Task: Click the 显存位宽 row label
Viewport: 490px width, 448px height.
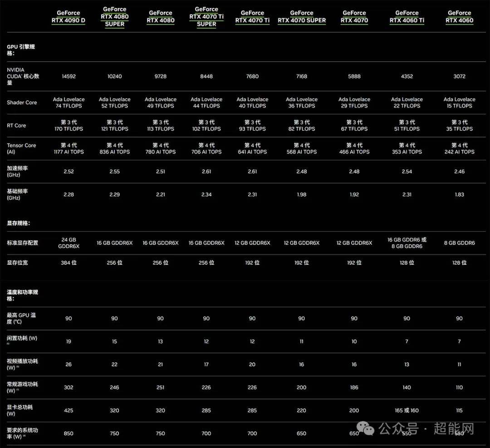Action: click(x=17, y=263)
